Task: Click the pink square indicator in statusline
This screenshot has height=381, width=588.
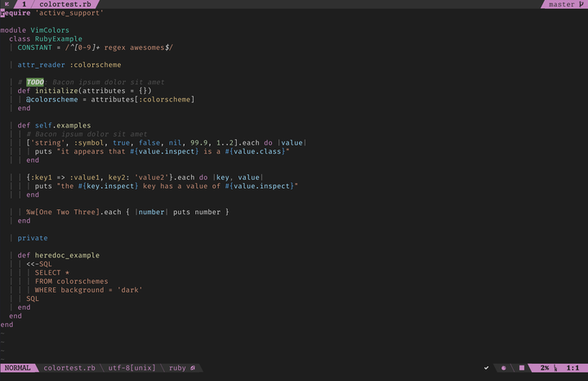Action: point(522,368)
